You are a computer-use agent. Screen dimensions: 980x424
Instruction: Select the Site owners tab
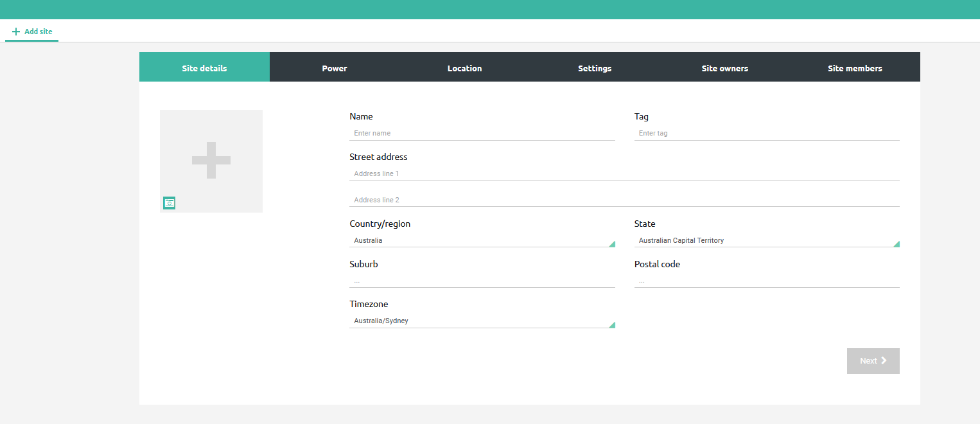click(725, 68)
